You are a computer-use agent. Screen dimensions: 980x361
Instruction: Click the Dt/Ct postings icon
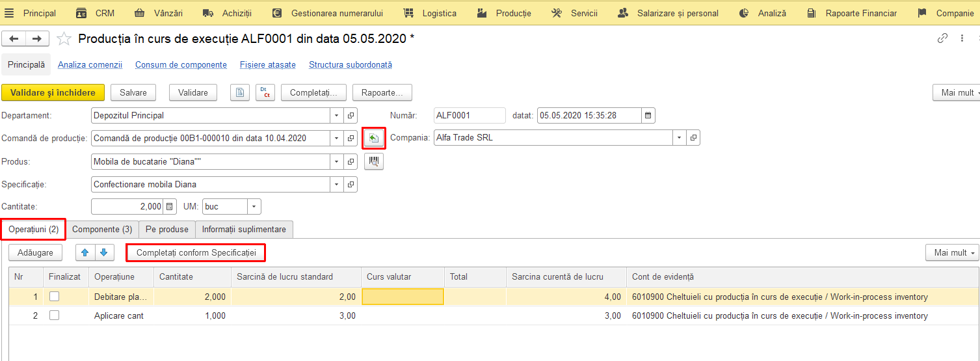pos(265,92)
